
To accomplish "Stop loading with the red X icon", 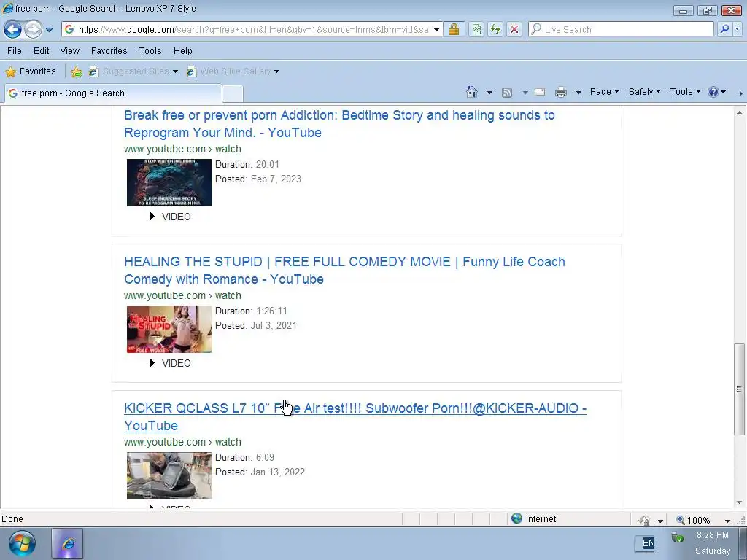I will pos(514,29).
